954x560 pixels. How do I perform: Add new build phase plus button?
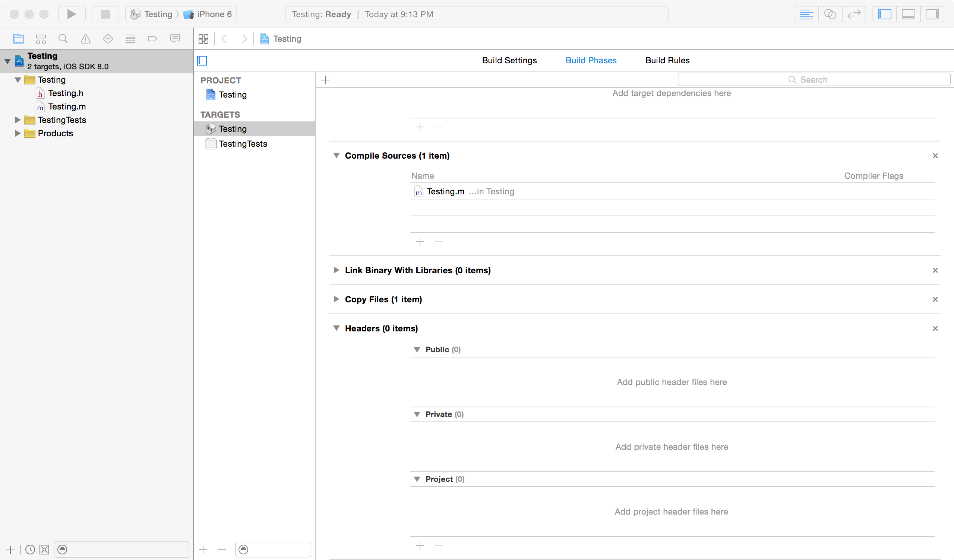click(325, 80)
